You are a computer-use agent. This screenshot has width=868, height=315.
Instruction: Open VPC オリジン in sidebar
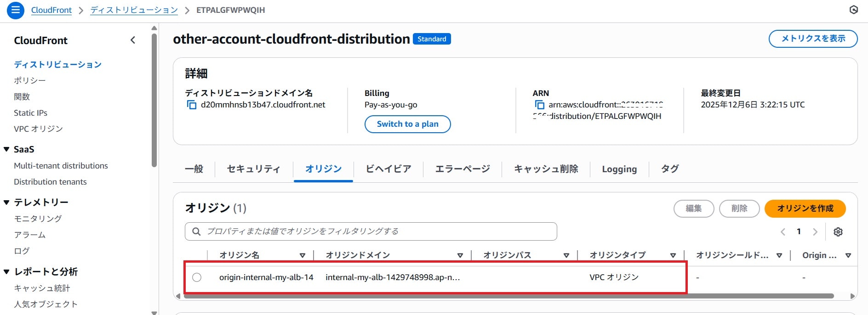click(38, 129)
